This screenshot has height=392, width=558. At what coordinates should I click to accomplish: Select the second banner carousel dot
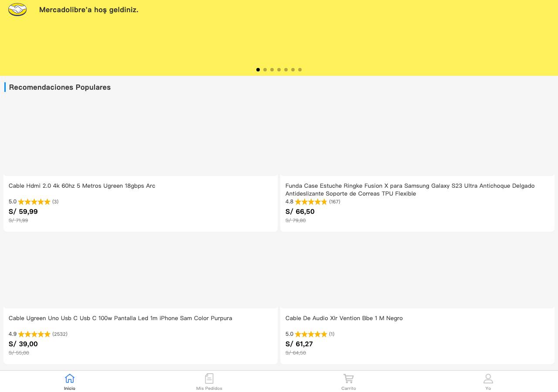click(x=265, y=70)
